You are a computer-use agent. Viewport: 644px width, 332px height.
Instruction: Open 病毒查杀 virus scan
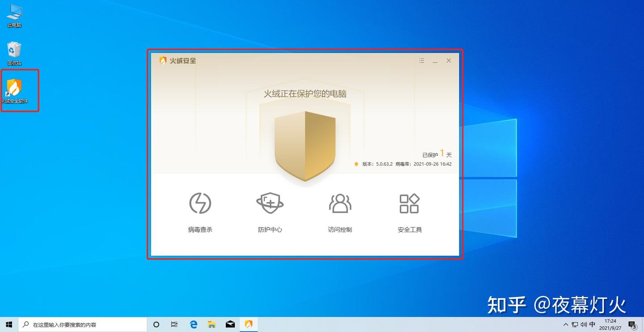[200, 210]
